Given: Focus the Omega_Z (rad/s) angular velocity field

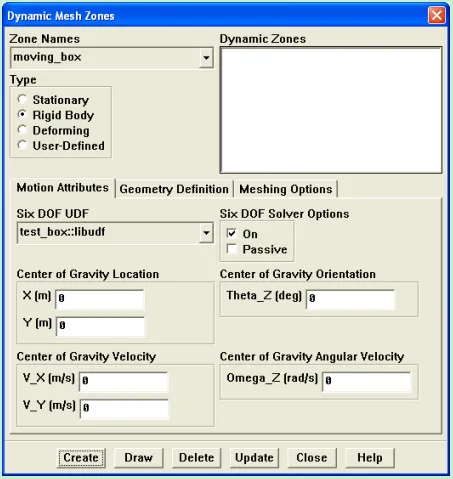Looking at the screenshot, I should click(x=367, y=382).
